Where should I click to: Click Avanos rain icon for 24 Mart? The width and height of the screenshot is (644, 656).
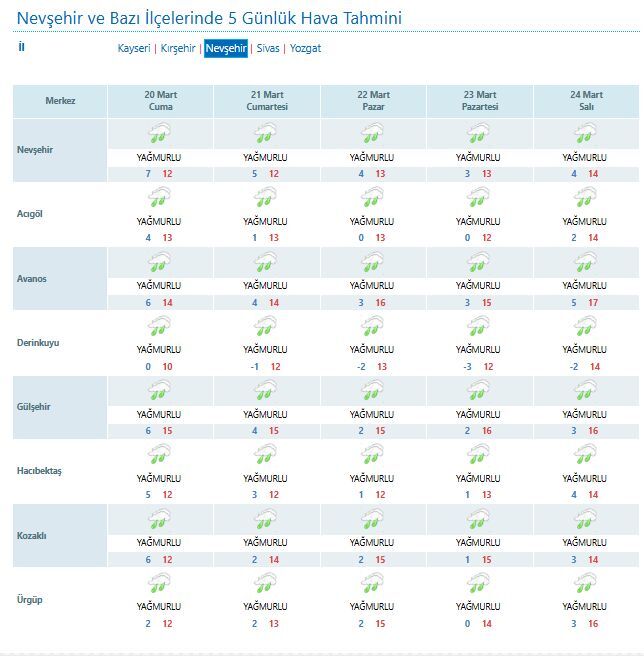(585, 263)
